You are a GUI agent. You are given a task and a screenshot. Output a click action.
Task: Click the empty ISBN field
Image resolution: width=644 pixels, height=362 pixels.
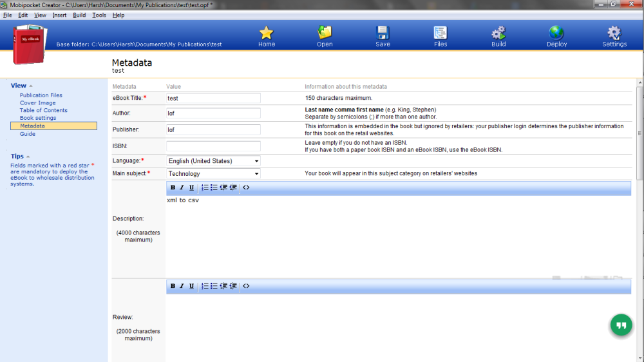[x=213, y=146]
